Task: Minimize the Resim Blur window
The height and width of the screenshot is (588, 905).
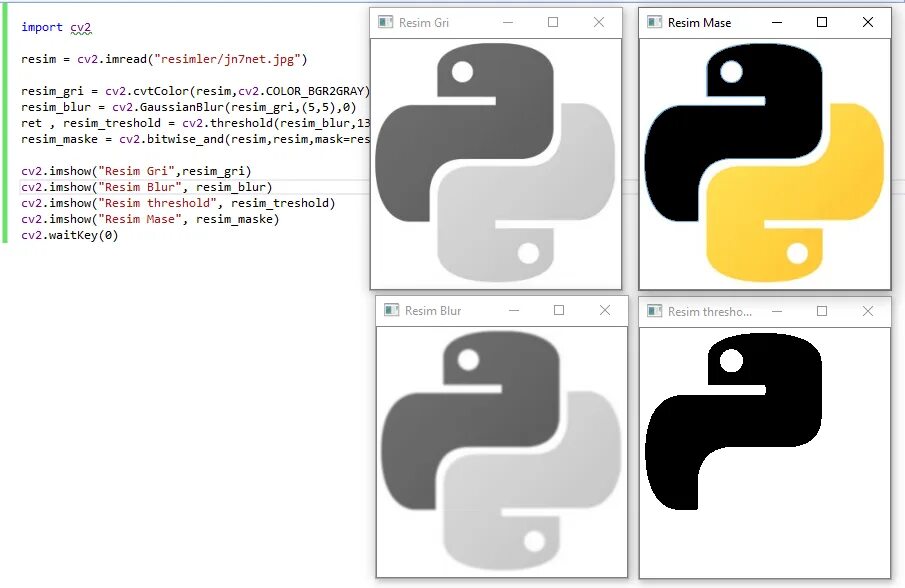Action: 514,310
